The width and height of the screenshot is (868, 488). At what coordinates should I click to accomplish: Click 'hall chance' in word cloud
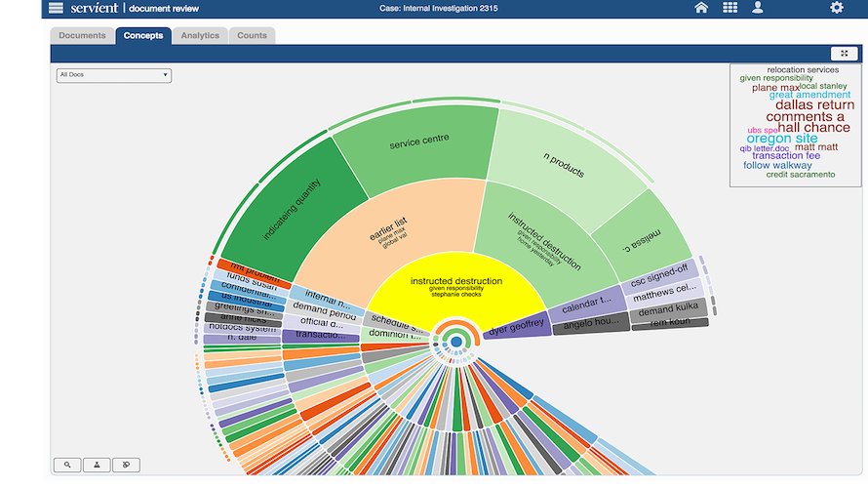coord(813,128)
